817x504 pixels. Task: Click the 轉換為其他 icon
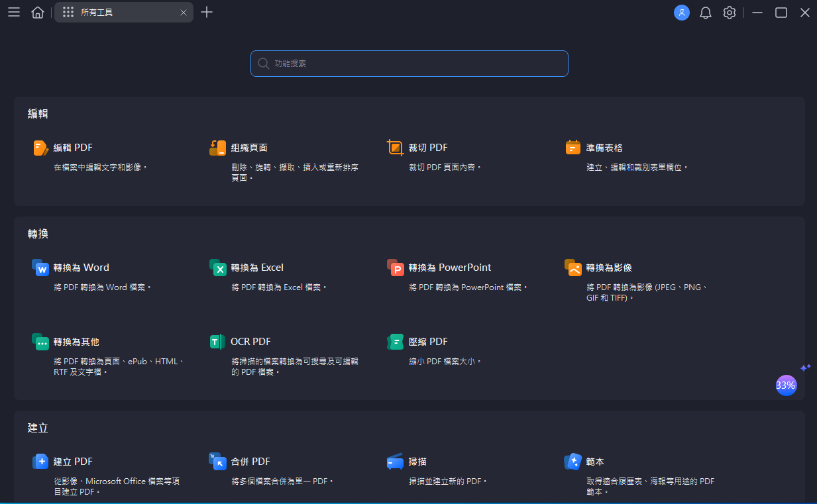point(40,342)
